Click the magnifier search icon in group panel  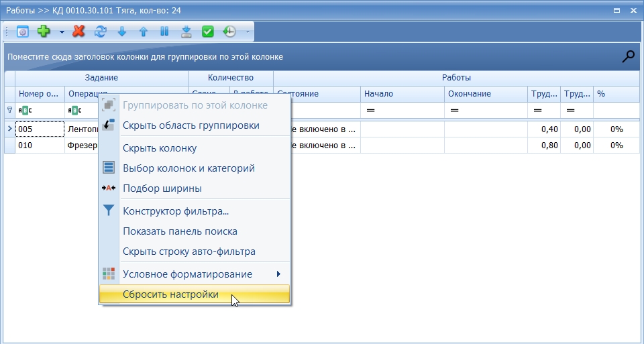pos(628,56)
